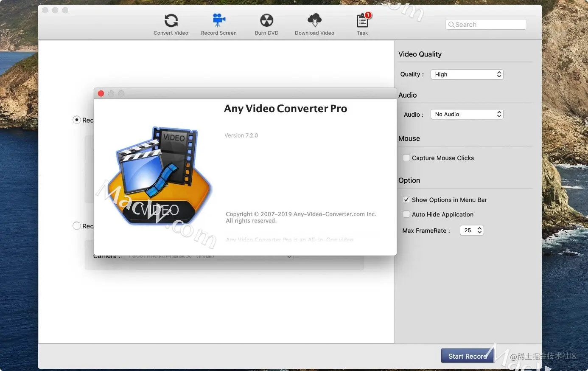Click the Version 7.2.0 text
The image size is (588, 371).
click(x=241, y=135)
